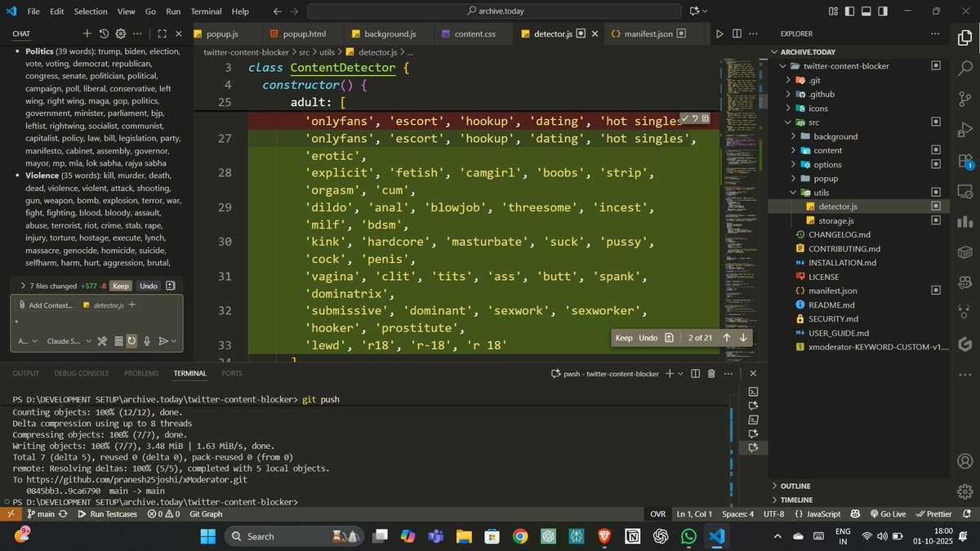Open the Source Control view icon
980x551 pixels.
tap(964, 99)
